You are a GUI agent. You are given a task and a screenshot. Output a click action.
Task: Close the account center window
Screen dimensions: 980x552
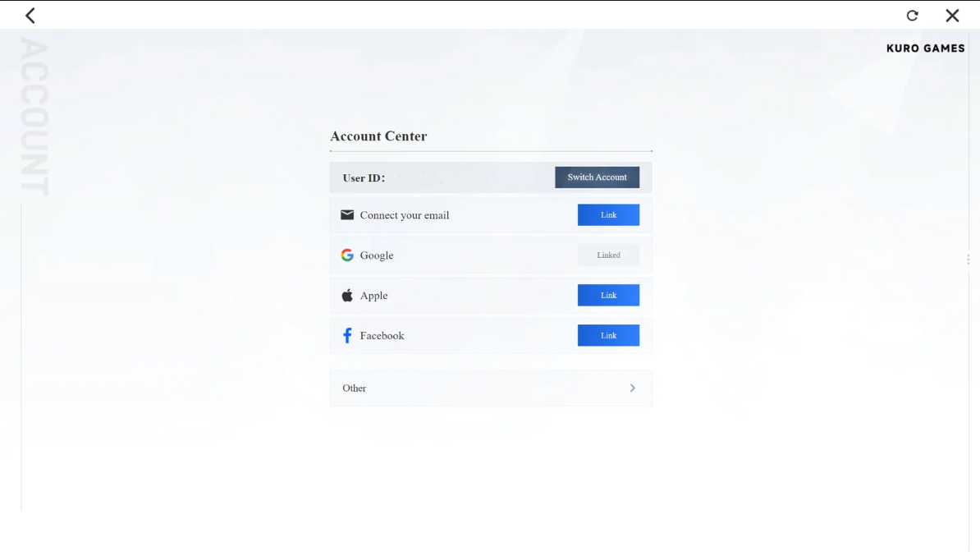coord(952,16)
